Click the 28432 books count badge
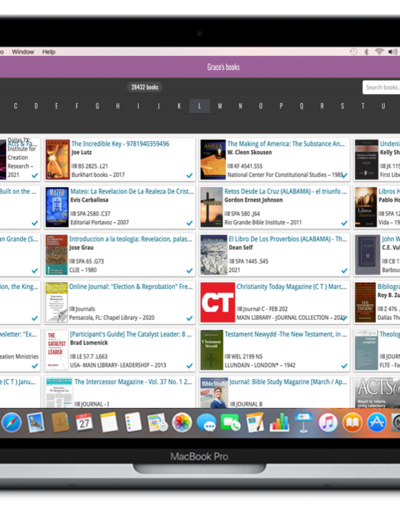Screen dimensions: 400x516 click(145, 87)
